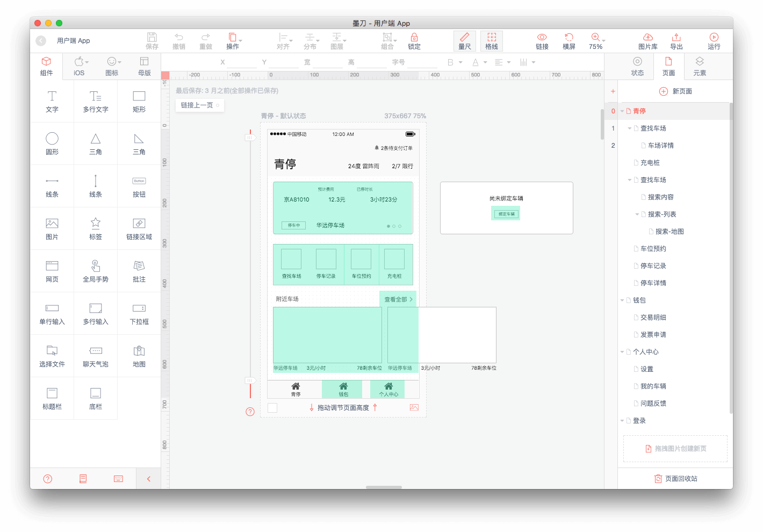Click the 导出 export icon
The width and height of the screenshot is (763, 532).
coord(676,41)
